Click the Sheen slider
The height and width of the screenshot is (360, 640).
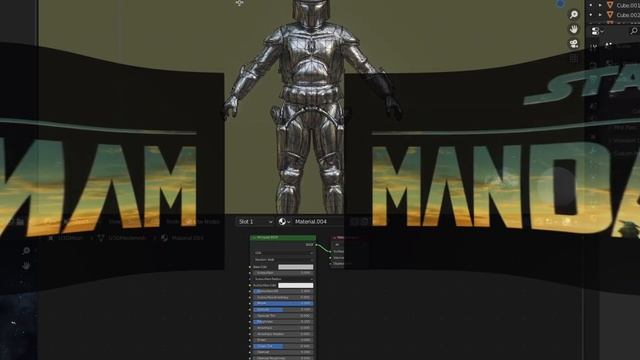point(283,340)
